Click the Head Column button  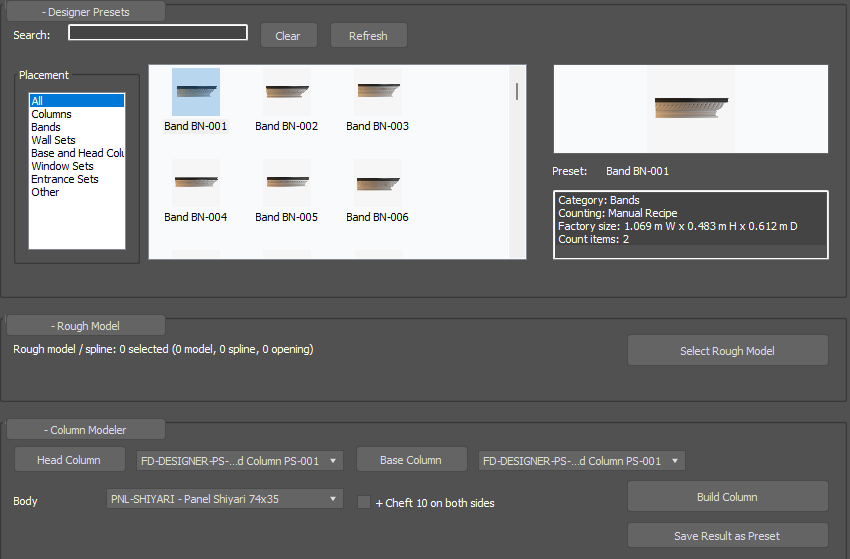(69, 460)
